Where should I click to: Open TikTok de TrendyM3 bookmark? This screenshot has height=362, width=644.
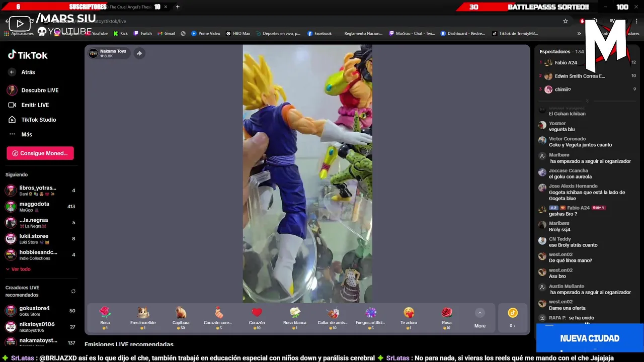[515, 33]
